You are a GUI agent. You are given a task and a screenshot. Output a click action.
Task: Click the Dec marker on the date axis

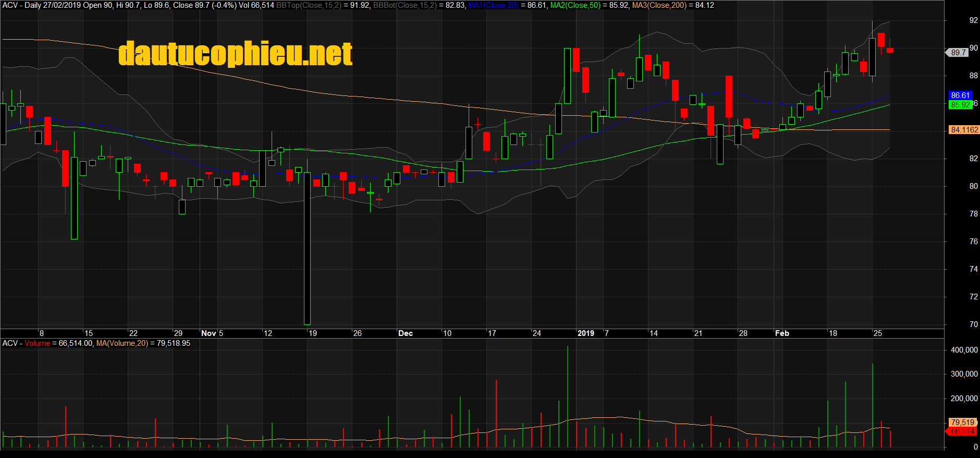pyautogui.click(x=405, y=333)
